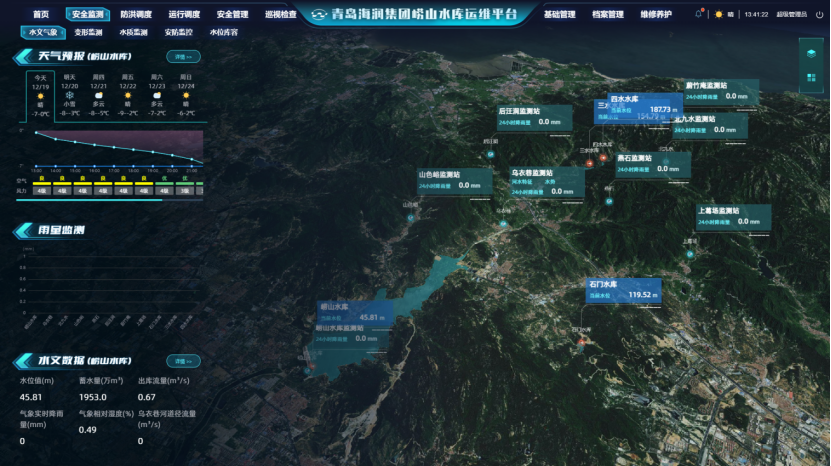The image size is (831, 466).
Task: Click the power logout icon
Action: pyautogui.click(x=817, y=15)
